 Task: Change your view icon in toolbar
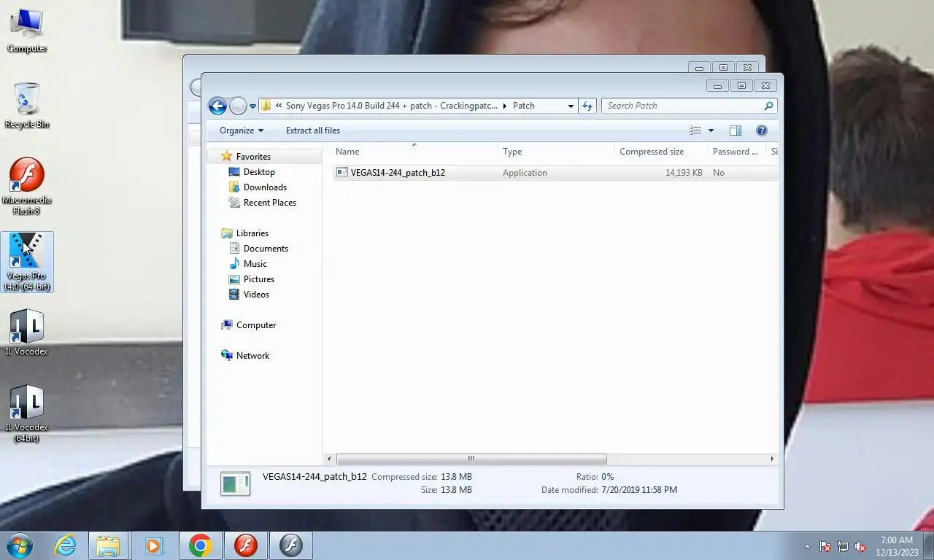[695, 131]
